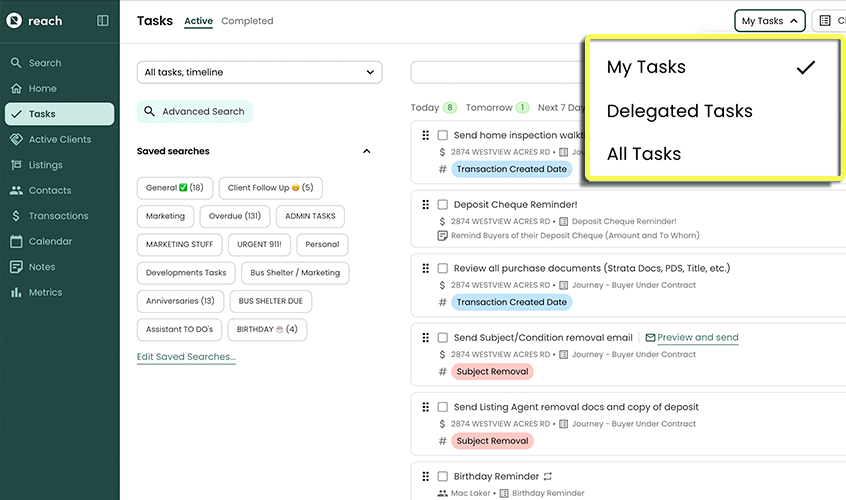
Task: Select Delegated Tasks from the menu
Action: pyautogui.click(x=679, y=111)
